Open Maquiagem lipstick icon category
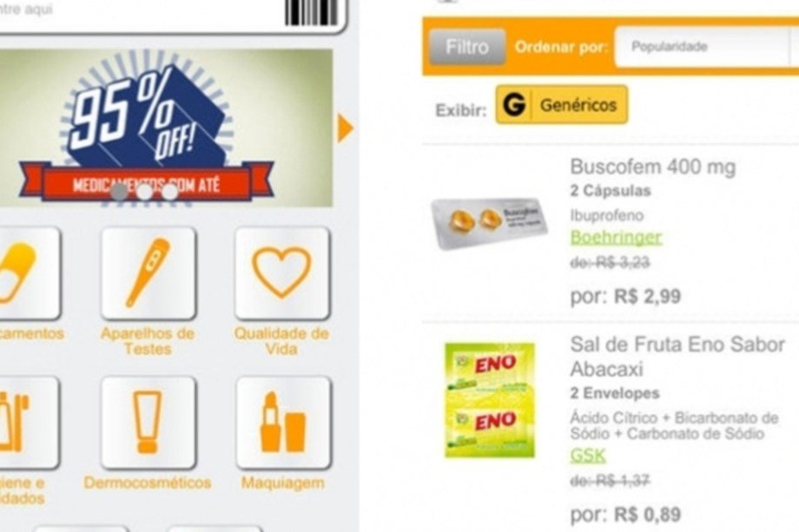Screen dimensions: 799x532 click(283, 423)
